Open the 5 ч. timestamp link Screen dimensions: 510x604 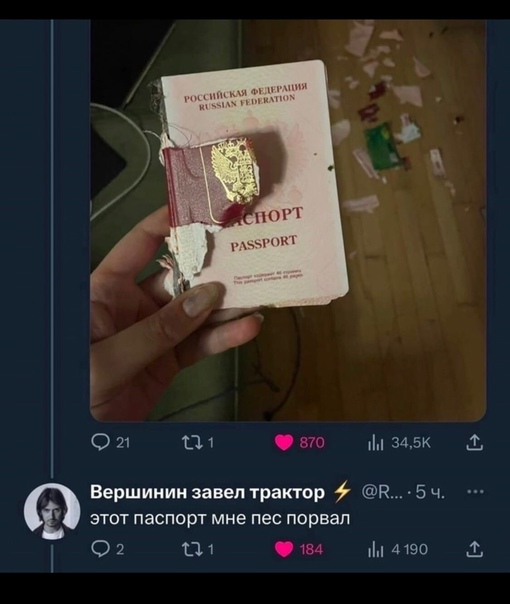[431, 493]
